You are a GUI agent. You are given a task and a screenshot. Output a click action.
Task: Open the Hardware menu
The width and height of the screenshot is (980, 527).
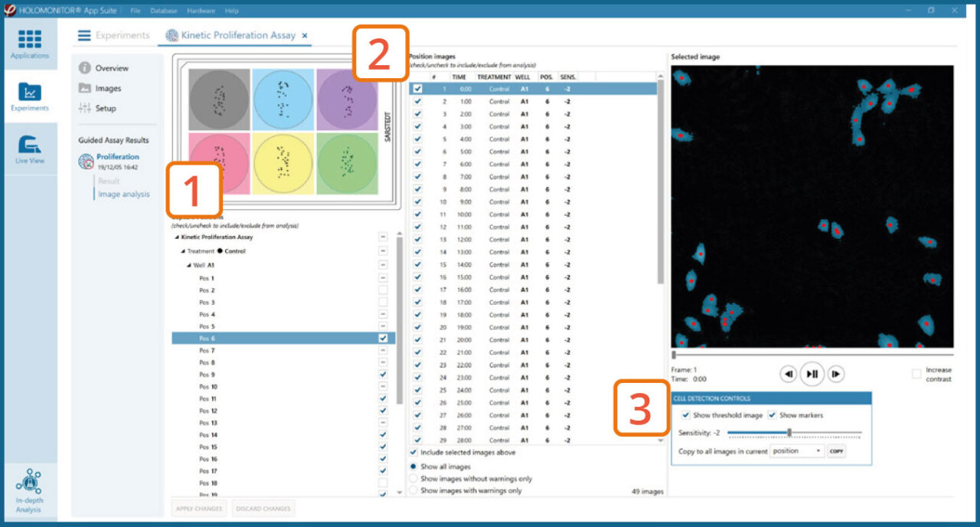pyautogui.click(x=201, y=10)
